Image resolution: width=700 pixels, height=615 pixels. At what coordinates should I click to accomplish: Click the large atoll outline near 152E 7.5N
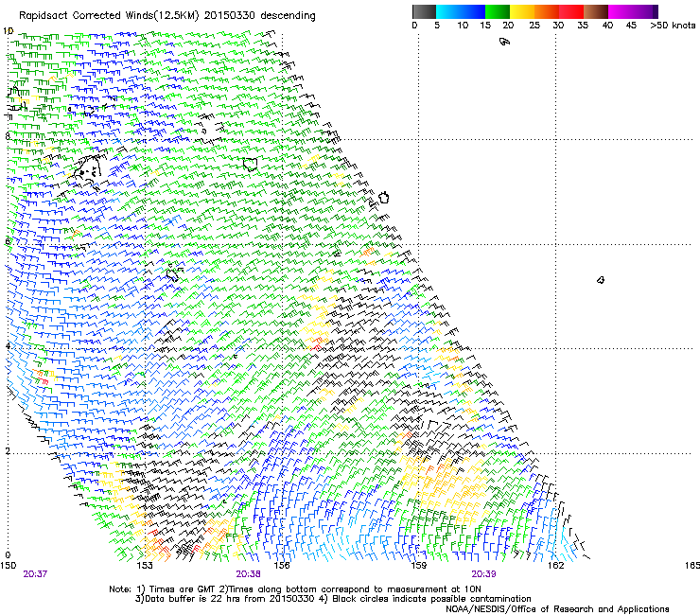click(x=88, y=169)
